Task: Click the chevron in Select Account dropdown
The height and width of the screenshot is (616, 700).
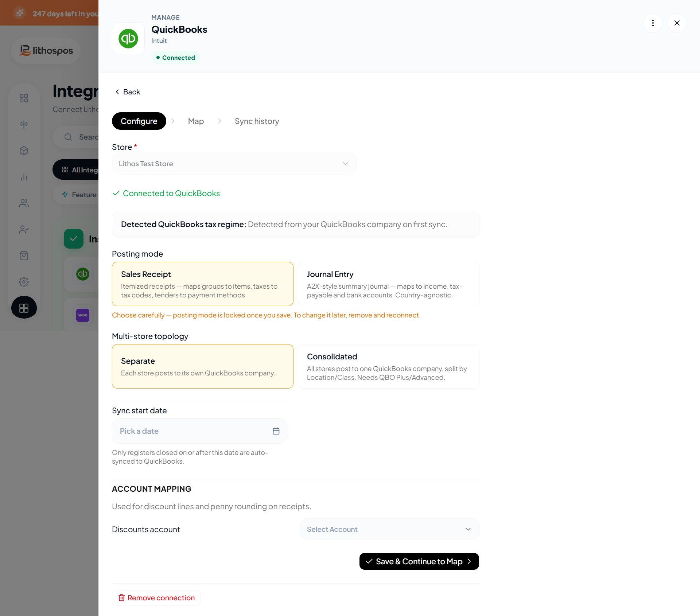Action: [468, 529]
